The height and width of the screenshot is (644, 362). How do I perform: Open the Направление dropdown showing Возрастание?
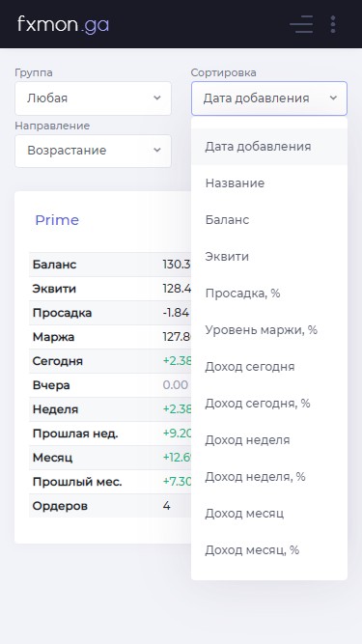tap(94, 151)
